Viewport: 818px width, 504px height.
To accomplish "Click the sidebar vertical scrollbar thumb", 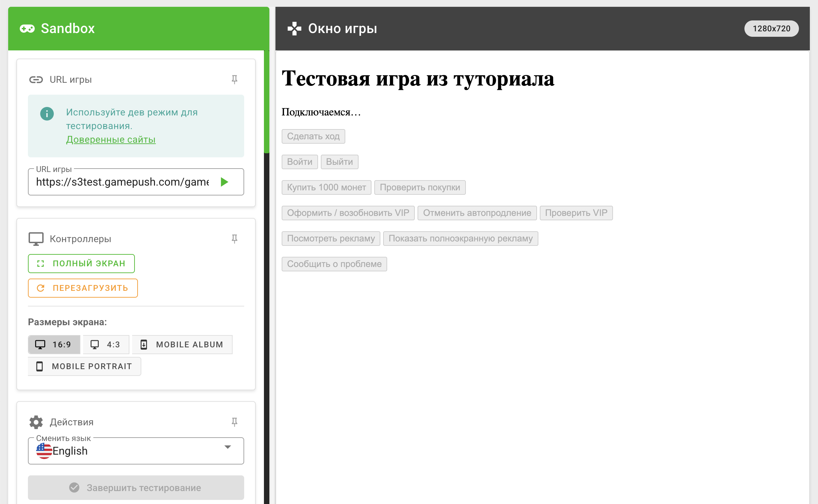I will 267,102.
